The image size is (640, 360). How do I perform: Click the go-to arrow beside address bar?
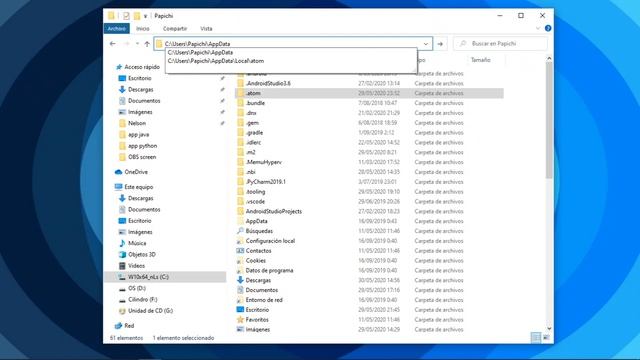440,44
